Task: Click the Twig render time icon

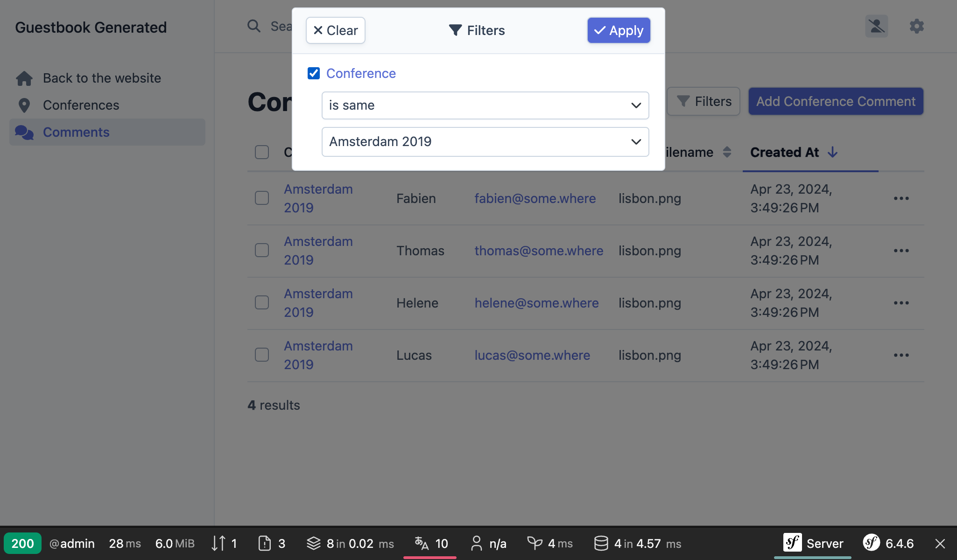Action: (x=535, y=543)
